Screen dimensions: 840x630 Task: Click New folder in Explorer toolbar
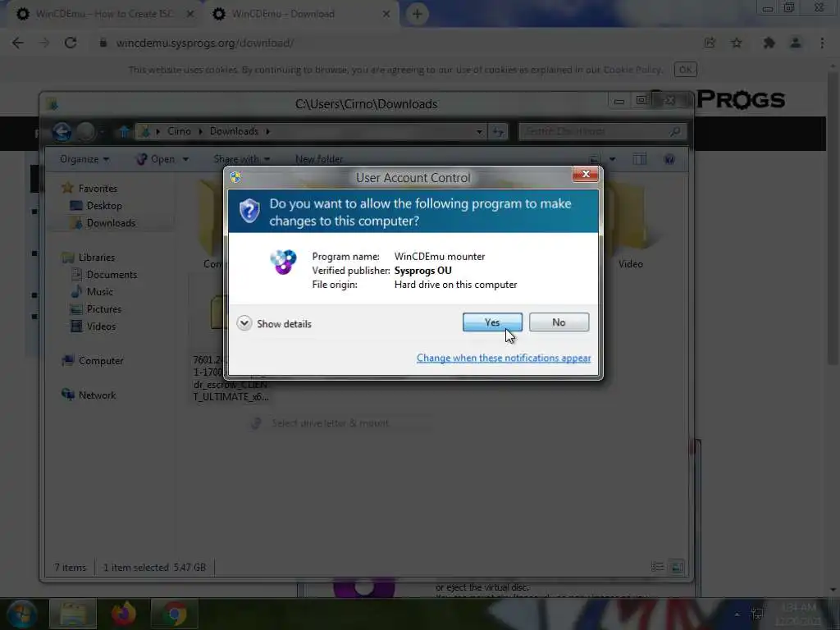[319, 159]
